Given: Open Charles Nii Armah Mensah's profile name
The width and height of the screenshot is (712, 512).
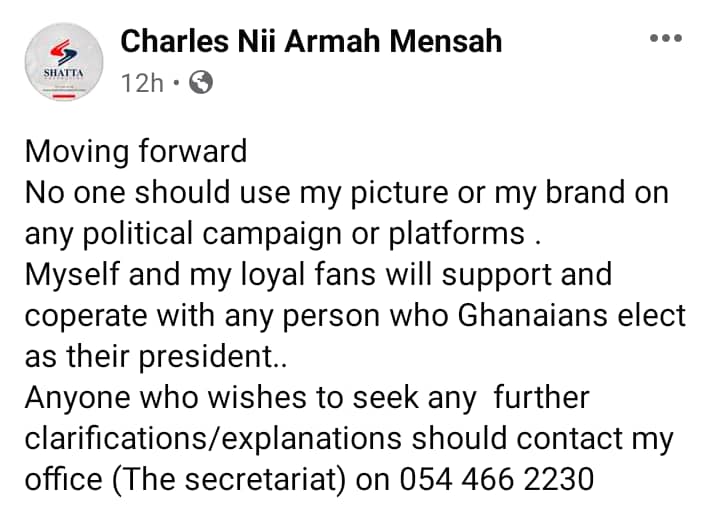Looking at the screenshot, I should pos(311,41).
